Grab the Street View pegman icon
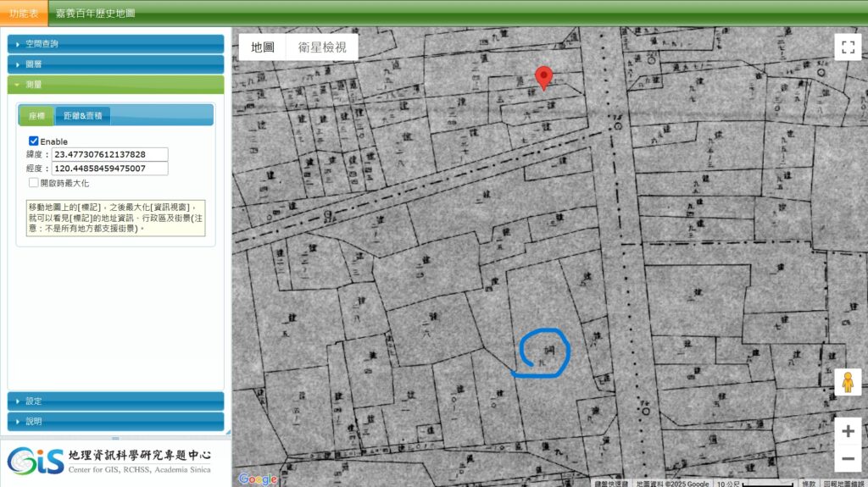The height and width of the screenshot is (487, 868). tap(847, 383)
